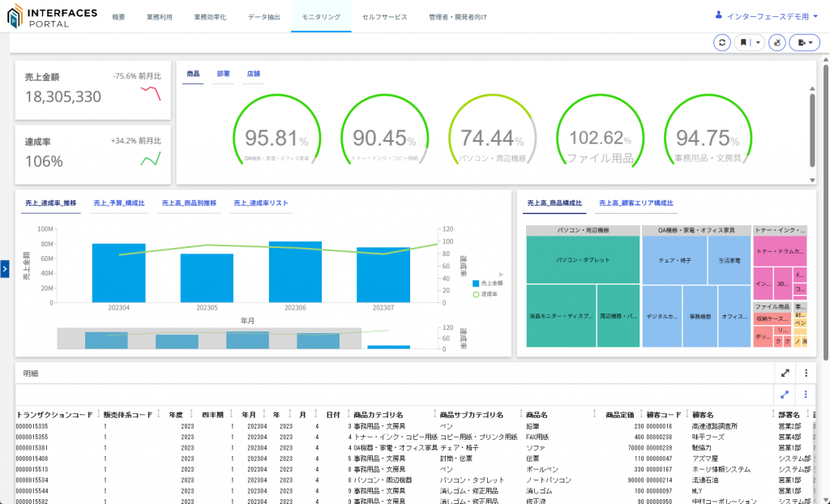Open the 業務効率化 menu

coord(210,17)
